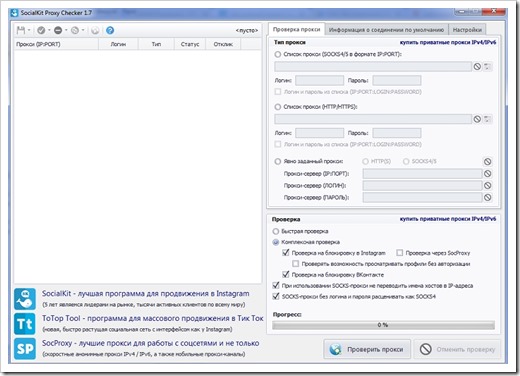Screen dimensions: 520x376
Task: Click 'Проверить прокси' button
Action: click(x=367, y=349)
